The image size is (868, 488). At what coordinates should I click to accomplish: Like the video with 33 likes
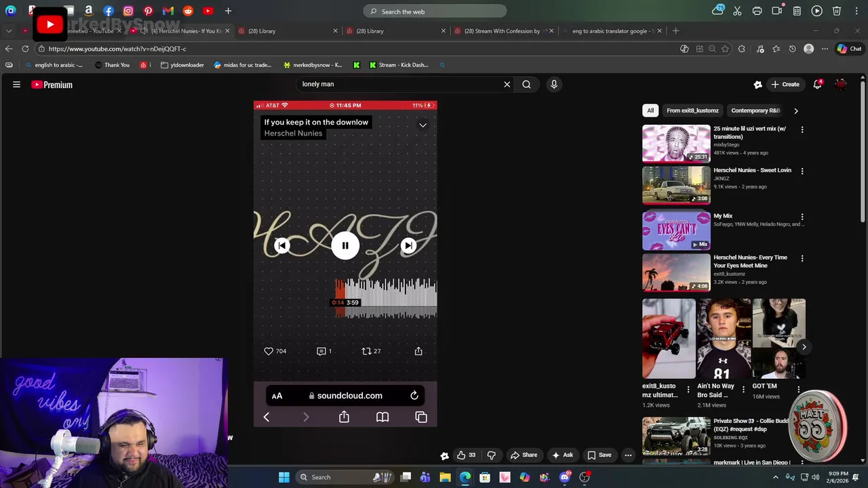click(466, 455)
